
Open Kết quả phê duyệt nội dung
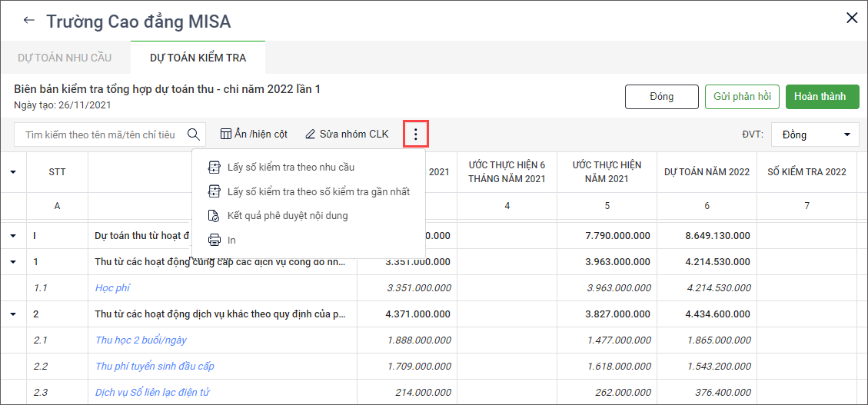tap(288, 216)
